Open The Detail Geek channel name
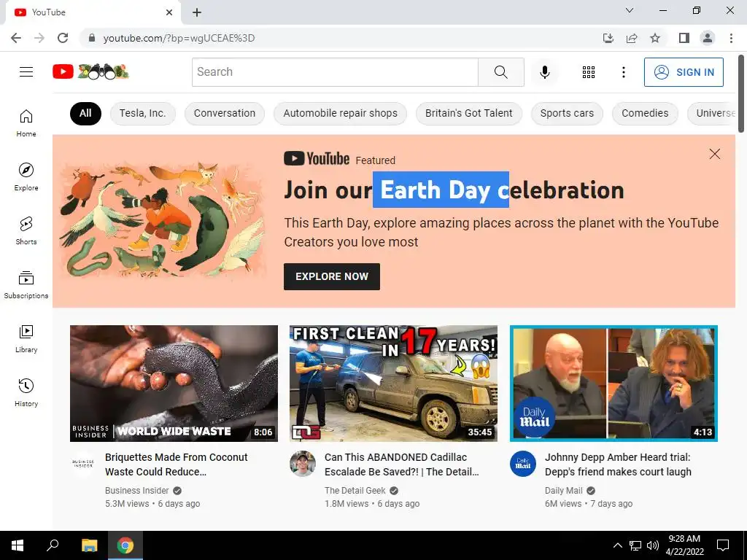 (355, 491)
